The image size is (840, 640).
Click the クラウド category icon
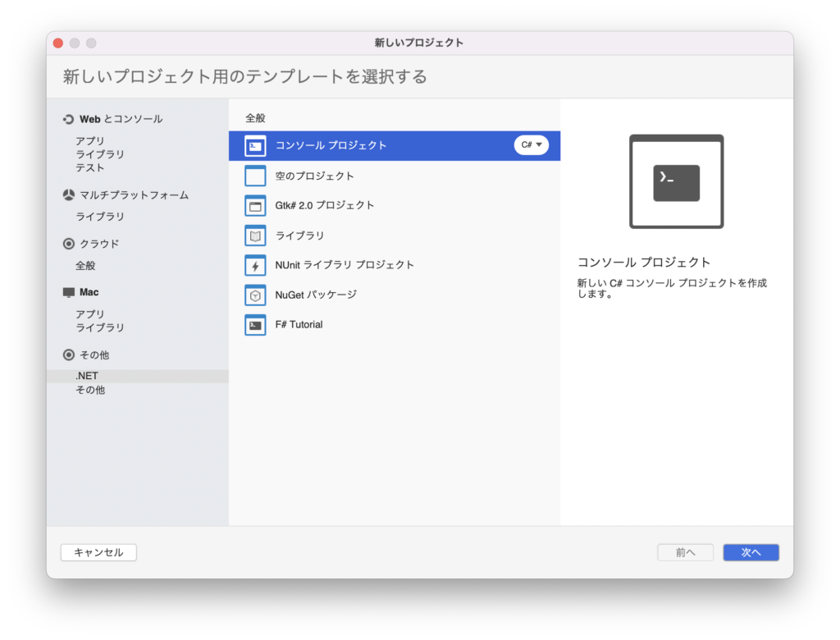pos(69,244)
